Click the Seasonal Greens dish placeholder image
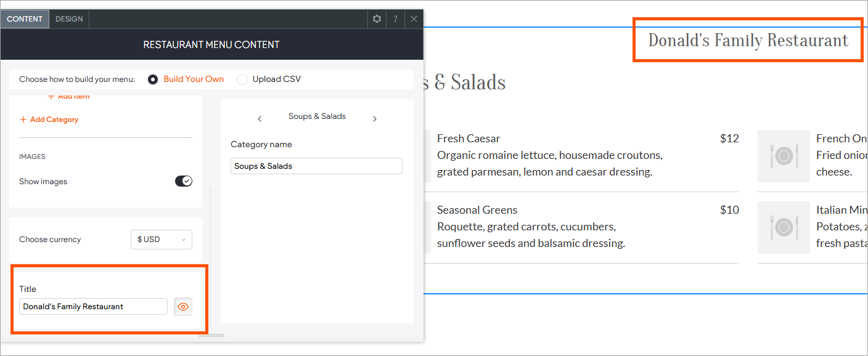868x356 pixels. 427,227
